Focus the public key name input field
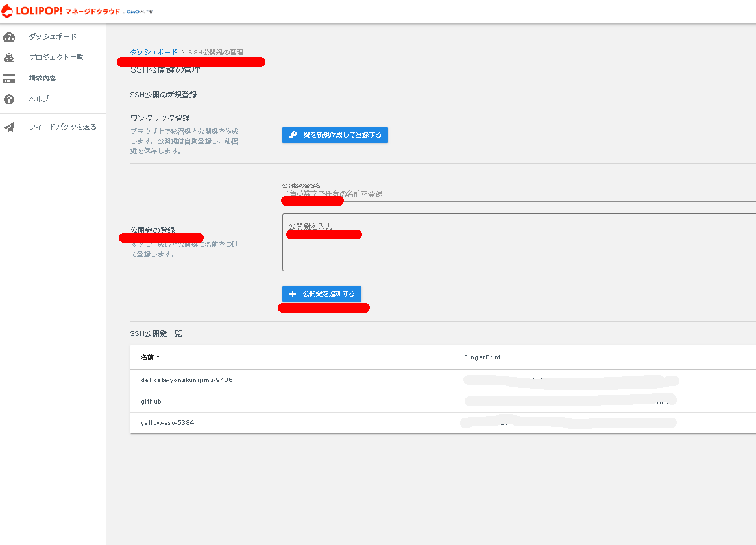 (x=518, y=194)
